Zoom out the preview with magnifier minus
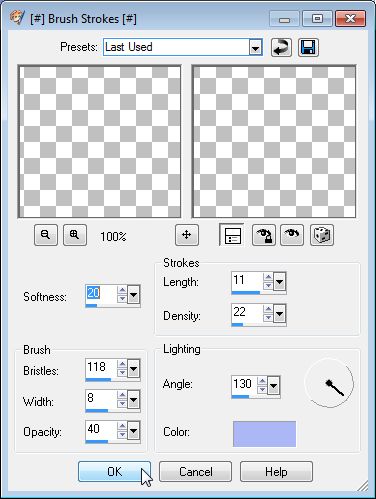 pyautogui.click(x=46, y=235)
